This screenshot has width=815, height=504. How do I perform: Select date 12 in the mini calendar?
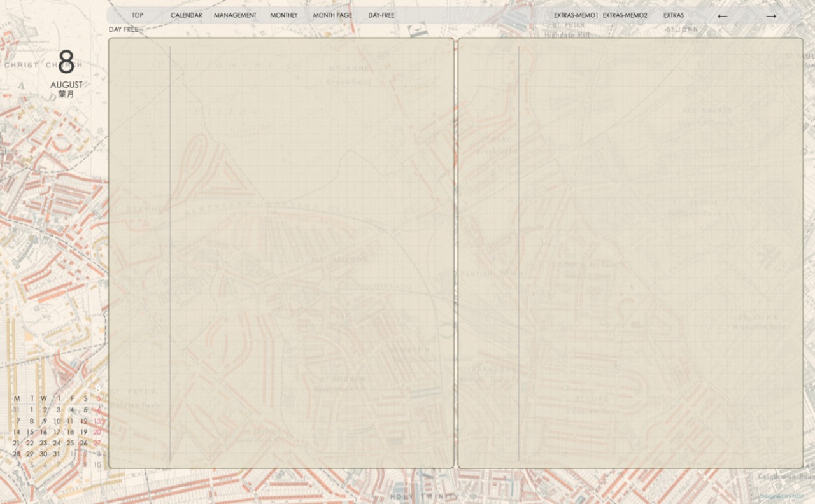coord(83,421)
